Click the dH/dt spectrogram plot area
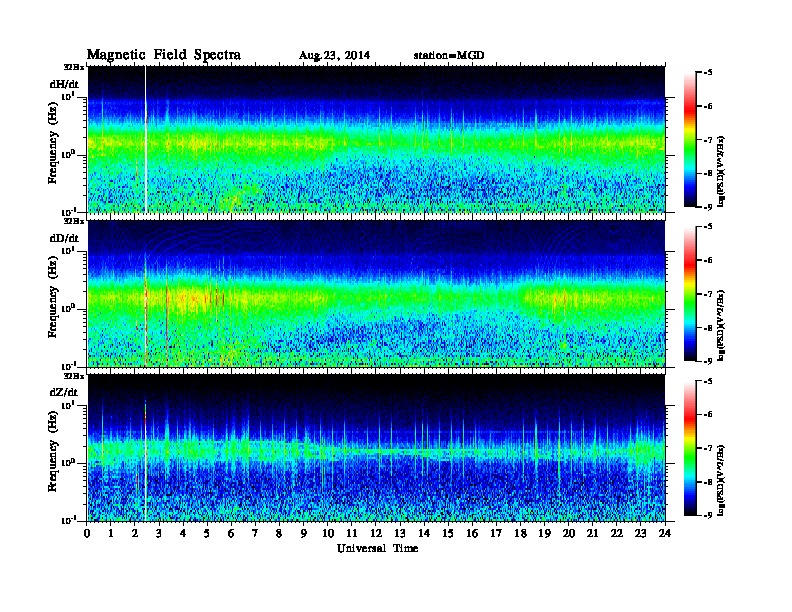Image resolution: width=792 pixels, height=612 pixels. 376,139
